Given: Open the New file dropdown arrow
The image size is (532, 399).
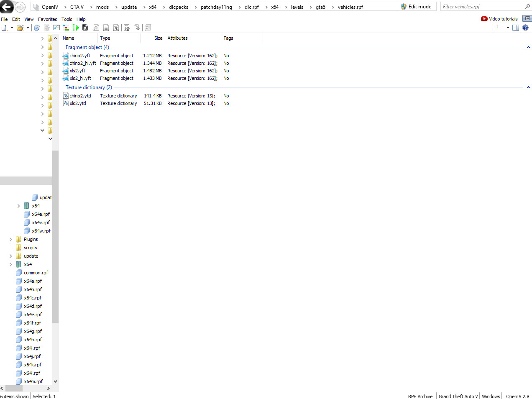Looking at the screenshot, I should click(x=12, y=28).
